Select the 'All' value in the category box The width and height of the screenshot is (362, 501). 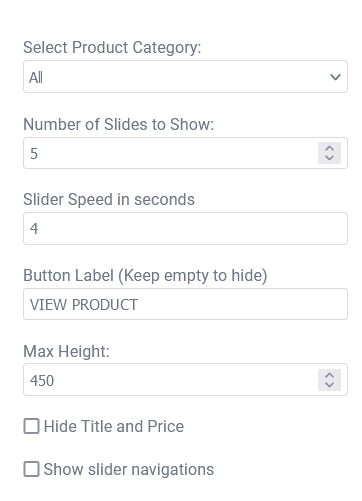[x=36, y=78]
